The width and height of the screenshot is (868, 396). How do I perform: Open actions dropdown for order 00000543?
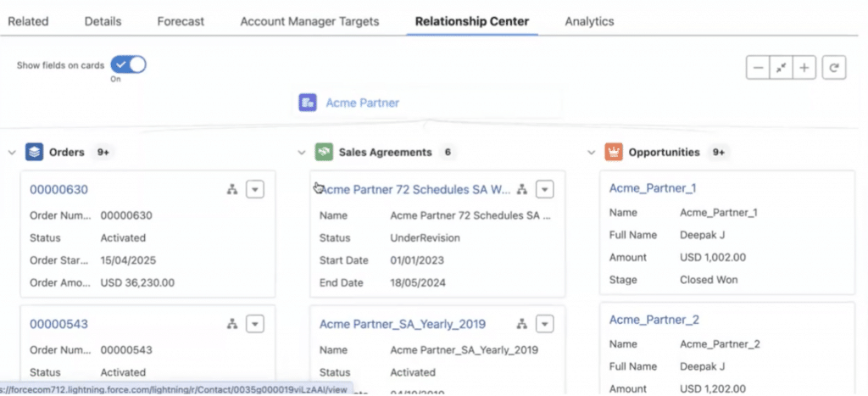(x=254, y=324)
